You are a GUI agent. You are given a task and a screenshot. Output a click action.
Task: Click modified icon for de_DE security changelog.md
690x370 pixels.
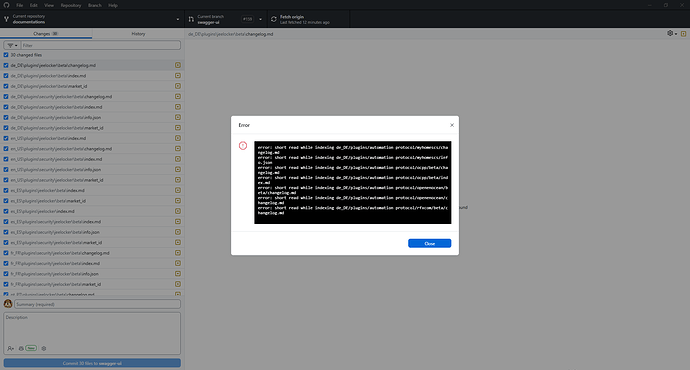[x=178, y=96]
